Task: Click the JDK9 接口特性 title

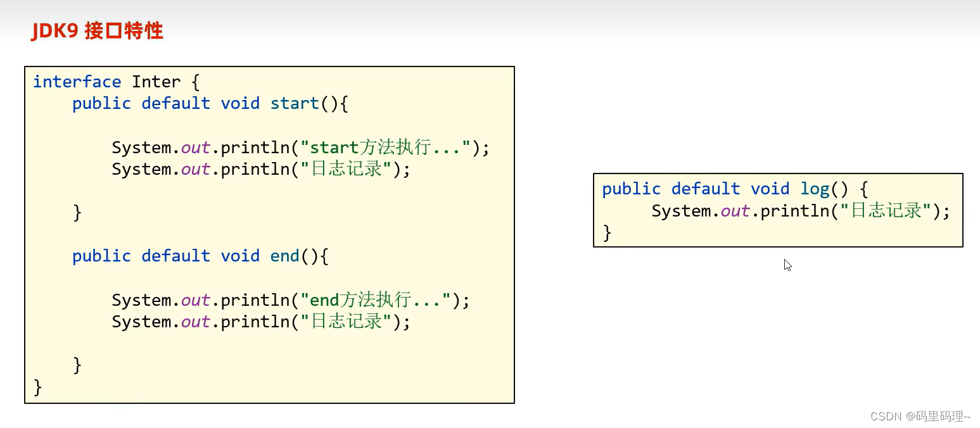Action: [96, 30]
